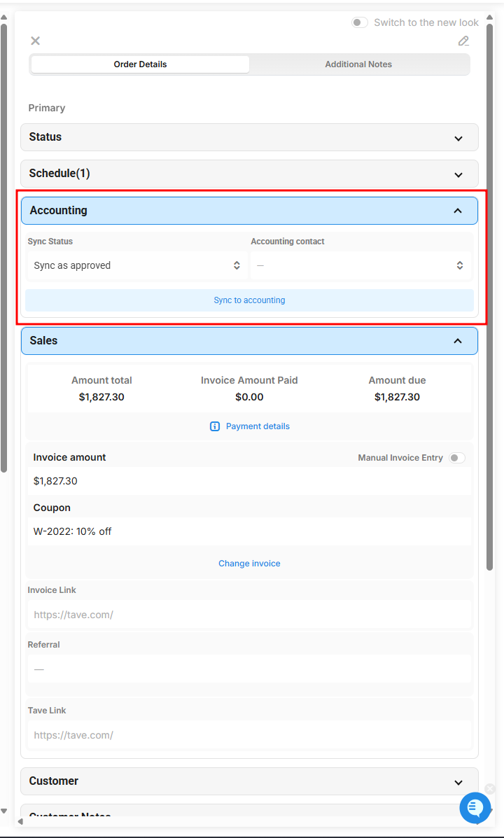The image size is (504, 838).
Task: Select the Order Details tab
Action: [x=140, y=64]
